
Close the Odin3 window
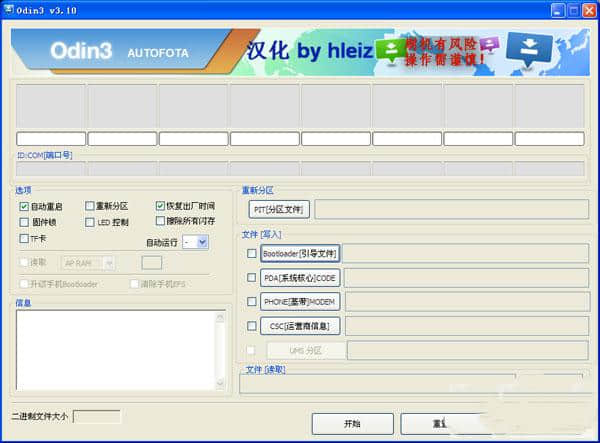[x=588, y=10]
